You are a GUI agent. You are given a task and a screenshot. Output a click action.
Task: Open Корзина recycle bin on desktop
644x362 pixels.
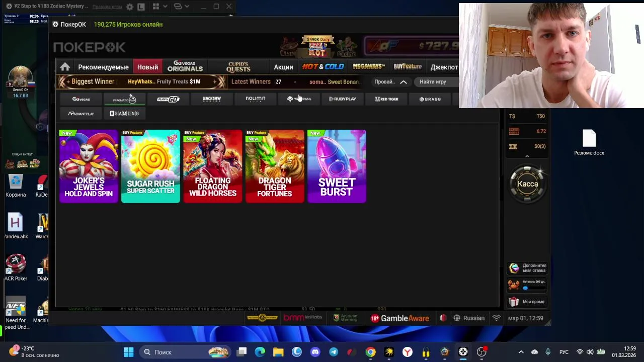16,186
